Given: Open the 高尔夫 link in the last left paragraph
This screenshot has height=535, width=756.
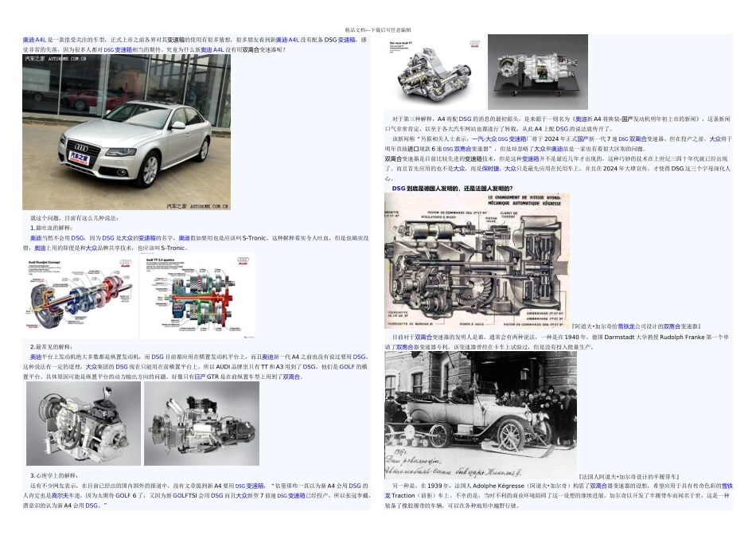Looking at the screenshot, I should pos(60,495).
